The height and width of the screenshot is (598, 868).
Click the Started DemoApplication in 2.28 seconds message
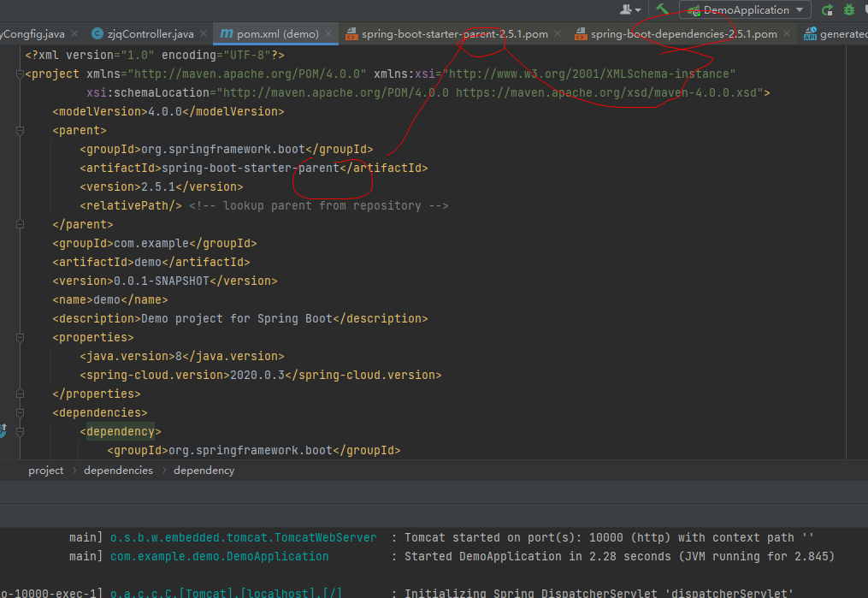(619, 556)
